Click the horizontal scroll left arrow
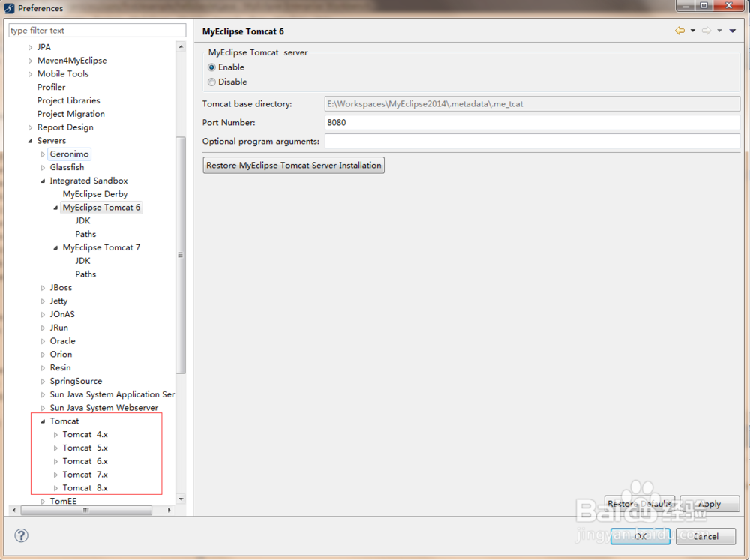Viewport: 750px width, 560px height. 13,511
